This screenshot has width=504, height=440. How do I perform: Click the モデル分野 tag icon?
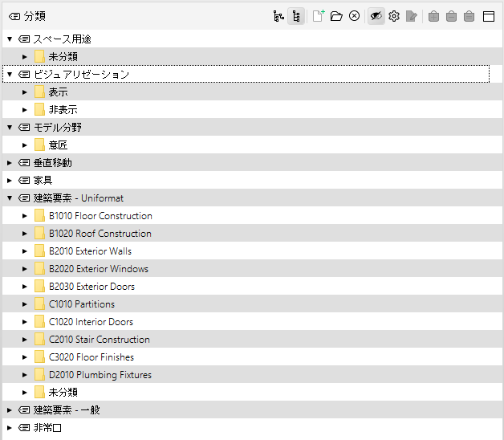coord(24,128)
